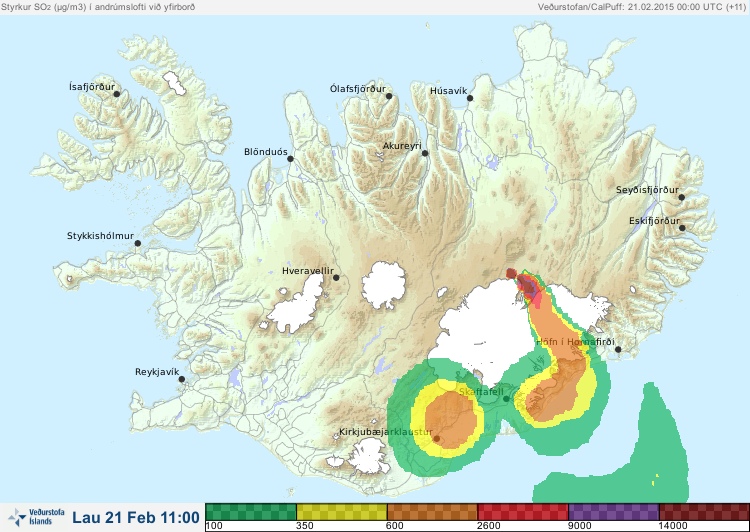The image size is (750, 532).
Task: Click the 'Ísafjörður' label text
Action: click(x=92, y=87)
